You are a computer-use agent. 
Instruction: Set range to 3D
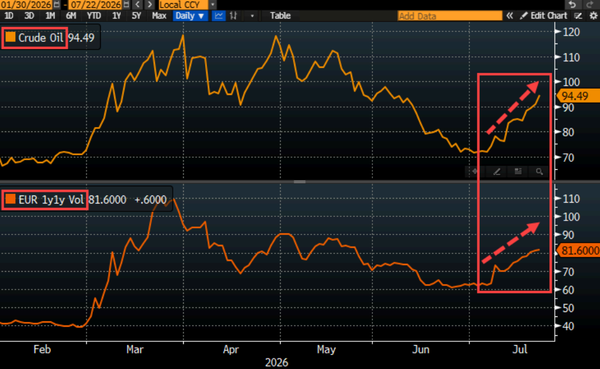(x=29, y=16)
